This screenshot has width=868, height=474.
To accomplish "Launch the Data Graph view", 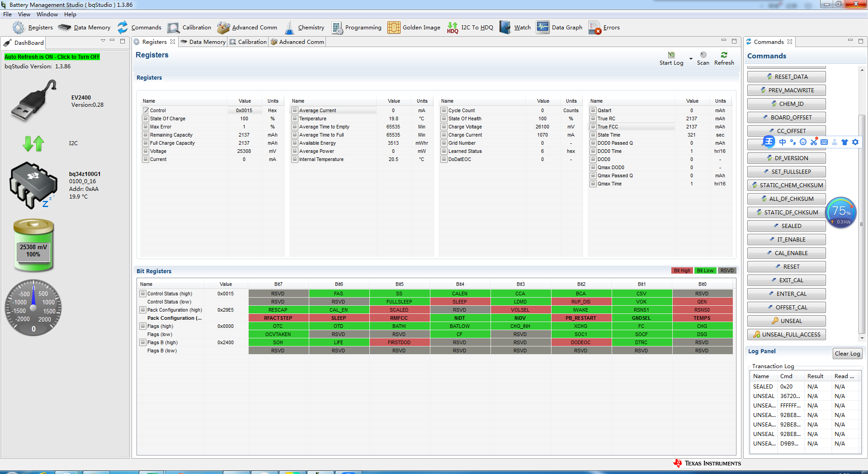I will [559, 28].
